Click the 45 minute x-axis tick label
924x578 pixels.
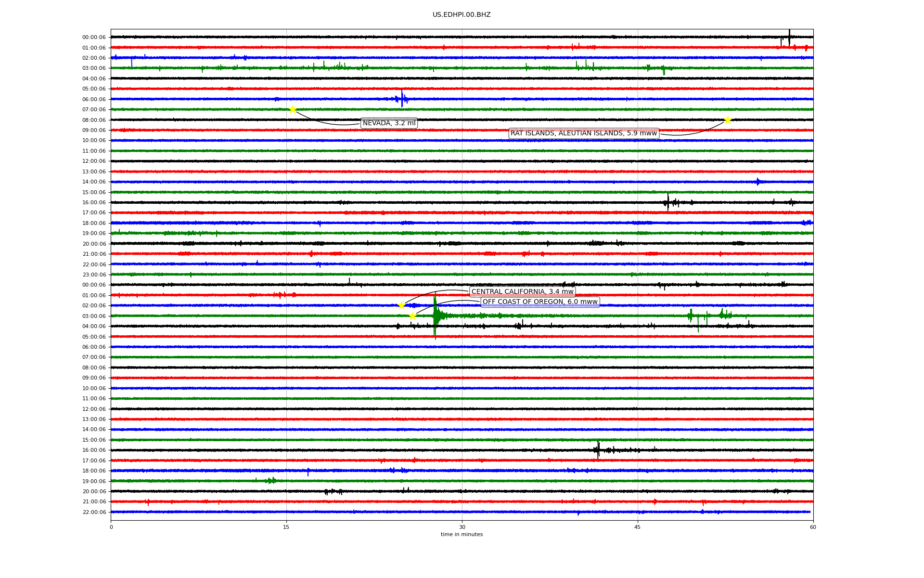(638, 527)
